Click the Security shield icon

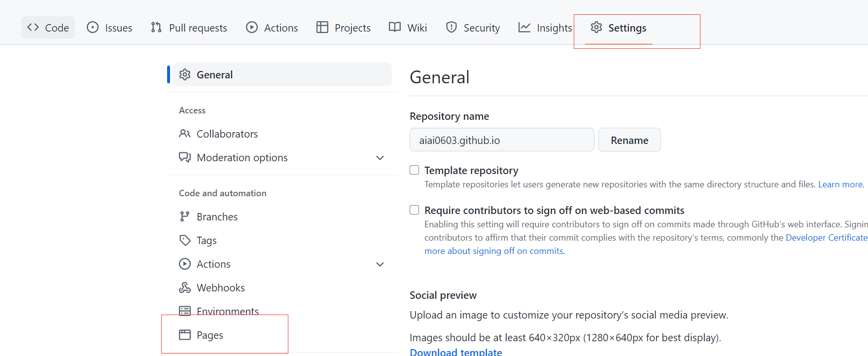coord(451,28)
